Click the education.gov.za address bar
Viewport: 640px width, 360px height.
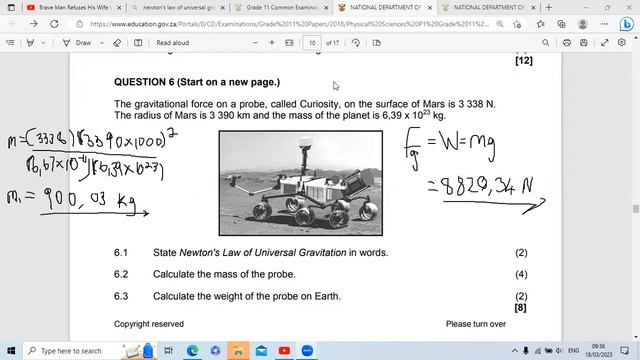(289, 24)
